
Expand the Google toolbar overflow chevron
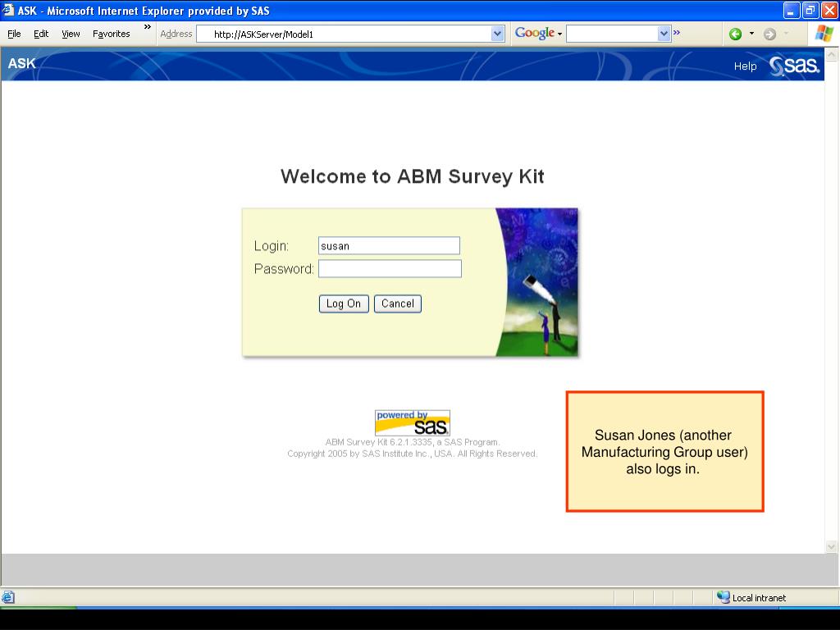(x=677, y=33)
